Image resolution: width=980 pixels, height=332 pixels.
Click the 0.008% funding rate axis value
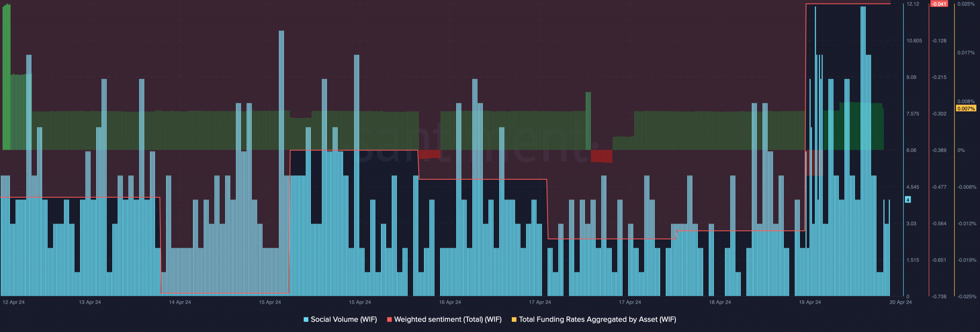pyautogui.click(x=966, y=101)
